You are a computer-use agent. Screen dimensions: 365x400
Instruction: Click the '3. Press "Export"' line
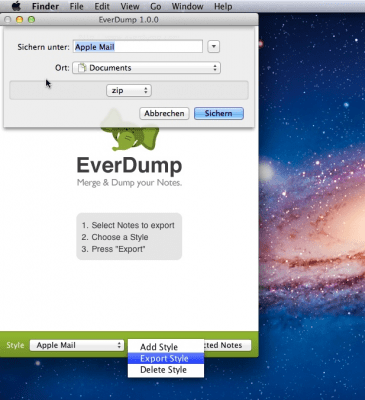coord(113,249)
